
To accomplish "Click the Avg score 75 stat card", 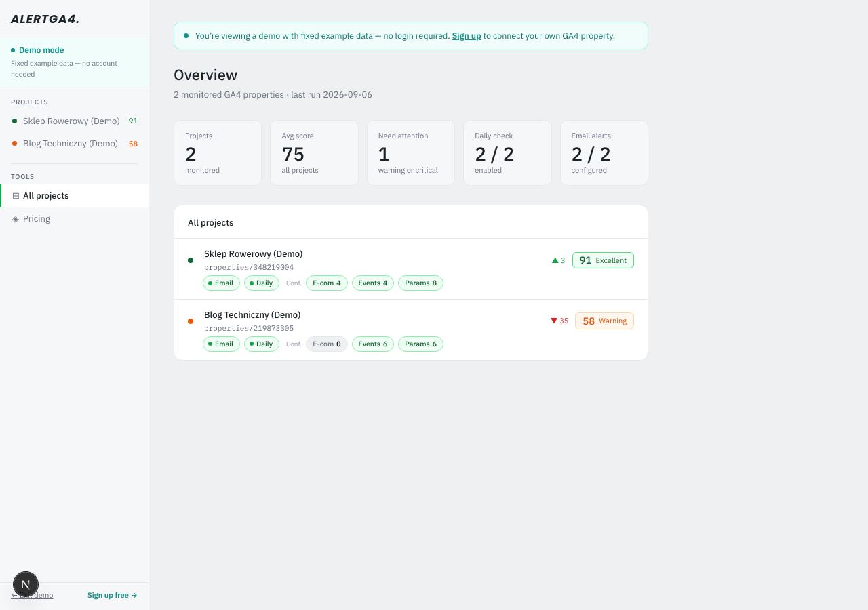I will pos(314,153).
